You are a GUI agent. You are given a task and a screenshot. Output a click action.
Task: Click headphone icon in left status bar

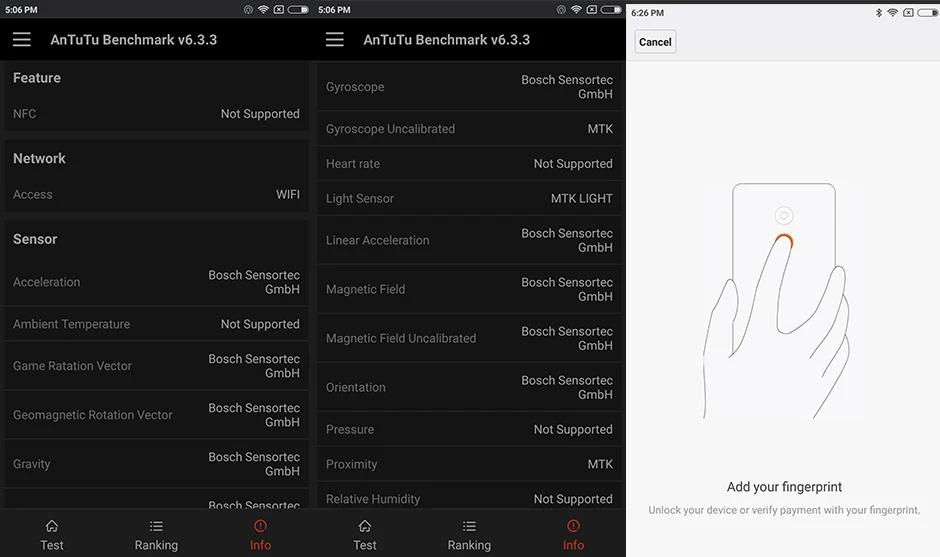pos(248,10)
